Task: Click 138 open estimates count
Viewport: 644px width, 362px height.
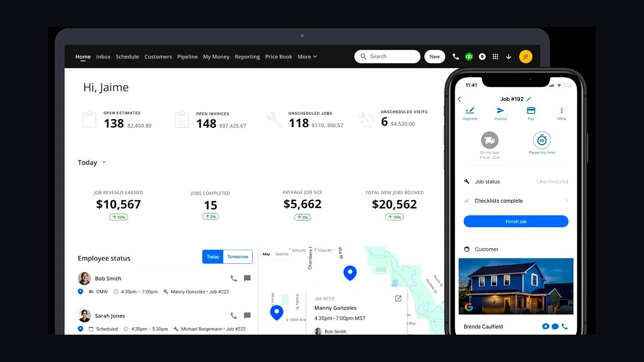Action: coord(114,123)
